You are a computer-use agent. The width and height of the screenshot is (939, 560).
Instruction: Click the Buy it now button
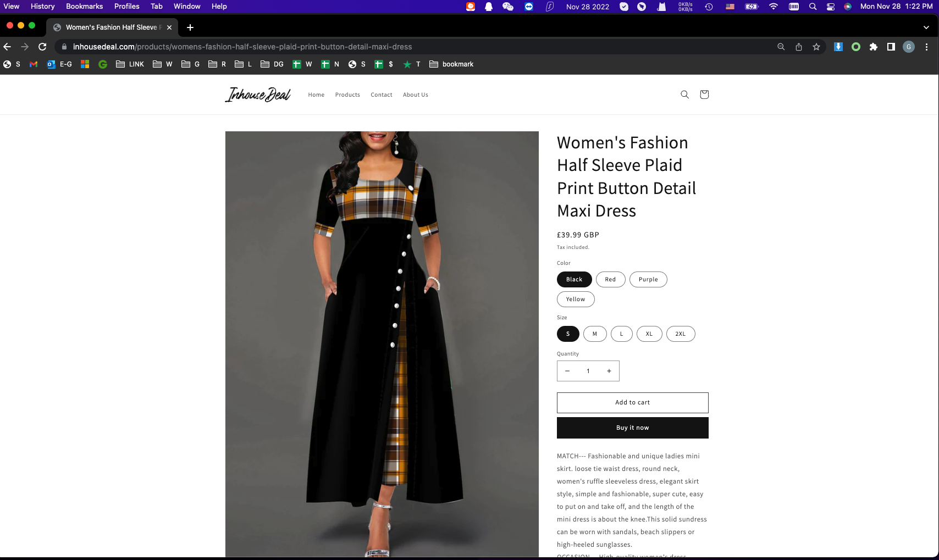tap(633, 428)
